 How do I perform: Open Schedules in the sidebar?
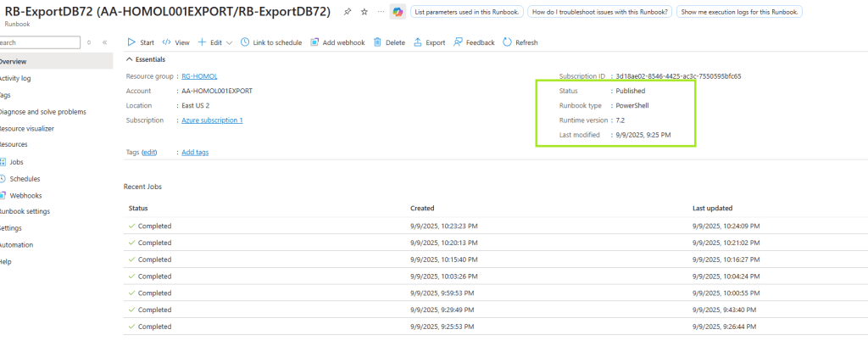pos(24,179)
